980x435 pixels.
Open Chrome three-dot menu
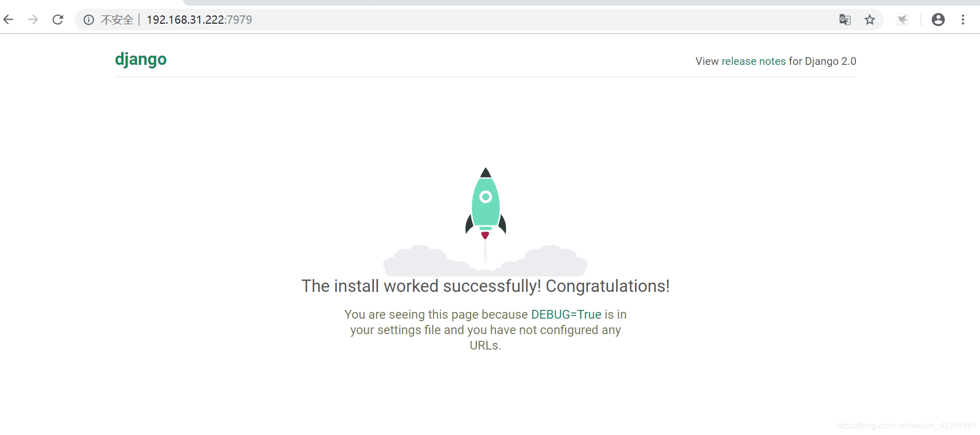(963, 20)
